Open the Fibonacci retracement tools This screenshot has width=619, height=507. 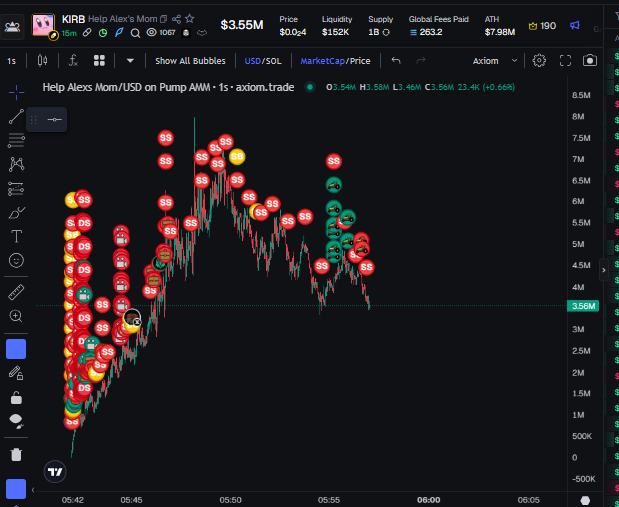pos(16,140)
